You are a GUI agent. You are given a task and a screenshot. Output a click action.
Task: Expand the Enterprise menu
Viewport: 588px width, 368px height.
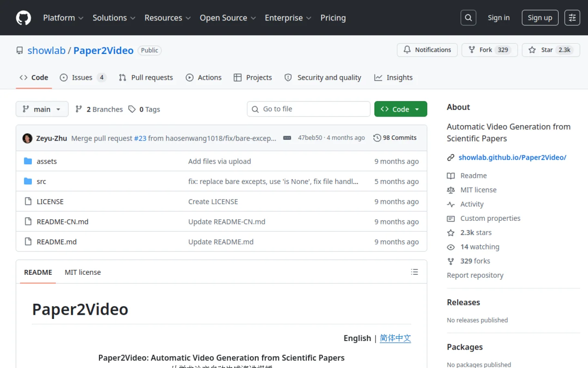pos(288,18)
